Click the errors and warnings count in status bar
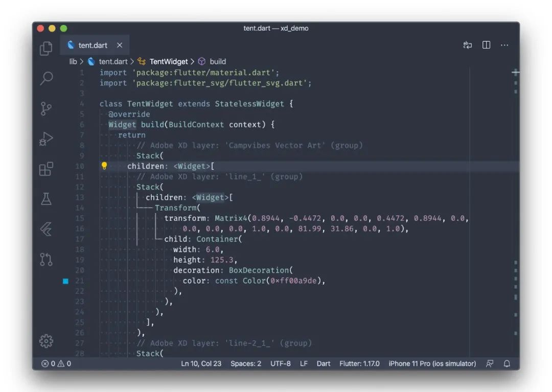This screenshot has width=552, height=392. coord(56,363)
